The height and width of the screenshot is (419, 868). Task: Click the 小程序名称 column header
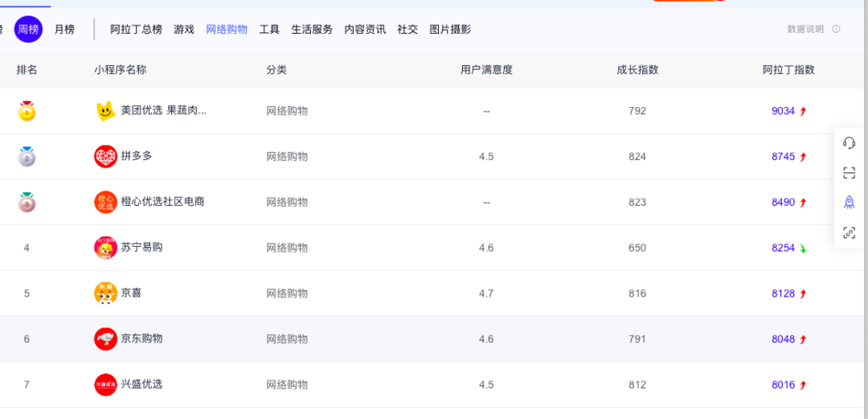[x=120, y=70]
